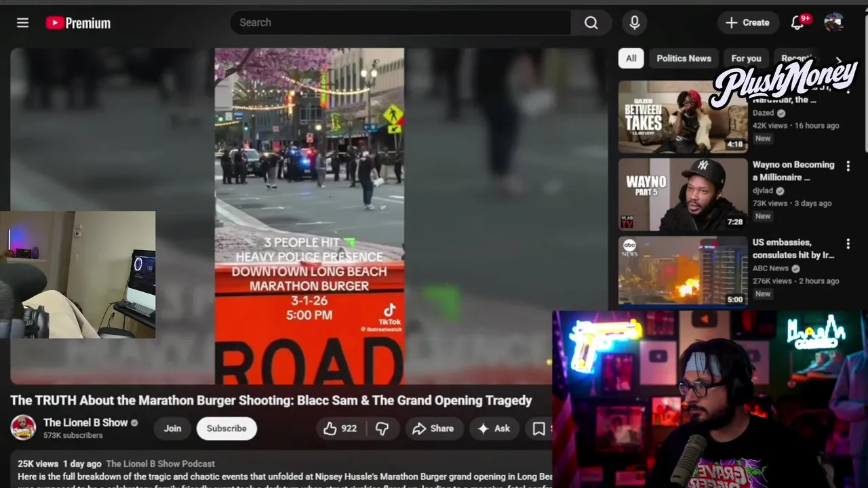Image resolution: width=868 pixels, height=488 pixels.
Task: Go to the YouTube Premium home logo
Action: [78, 23]
